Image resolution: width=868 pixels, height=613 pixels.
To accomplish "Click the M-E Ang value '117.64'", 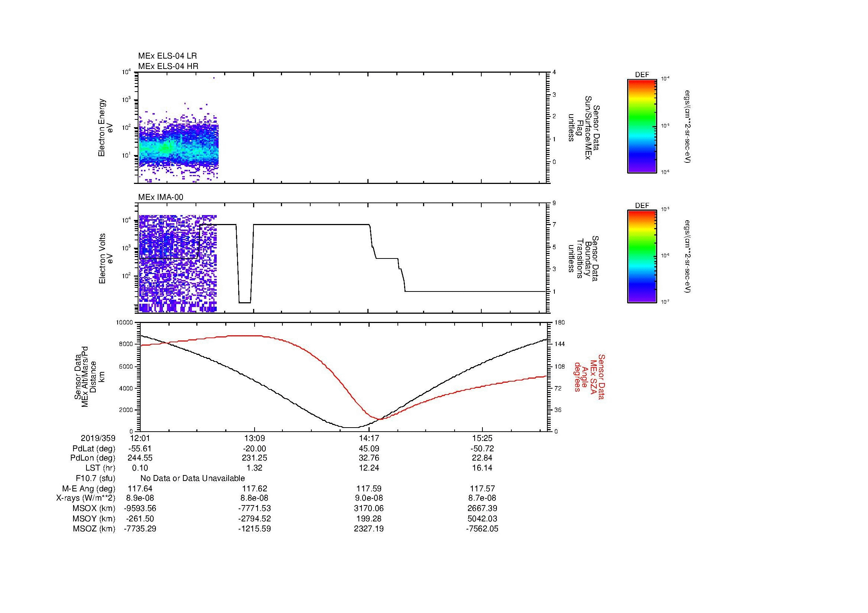I will coord(140,489).
